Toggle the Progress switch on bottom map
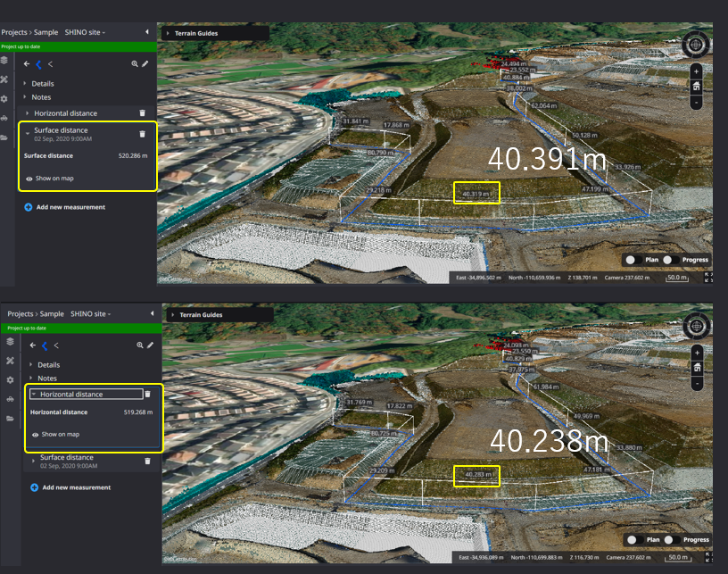Screen dimensions: 728x574 point(672,540)
